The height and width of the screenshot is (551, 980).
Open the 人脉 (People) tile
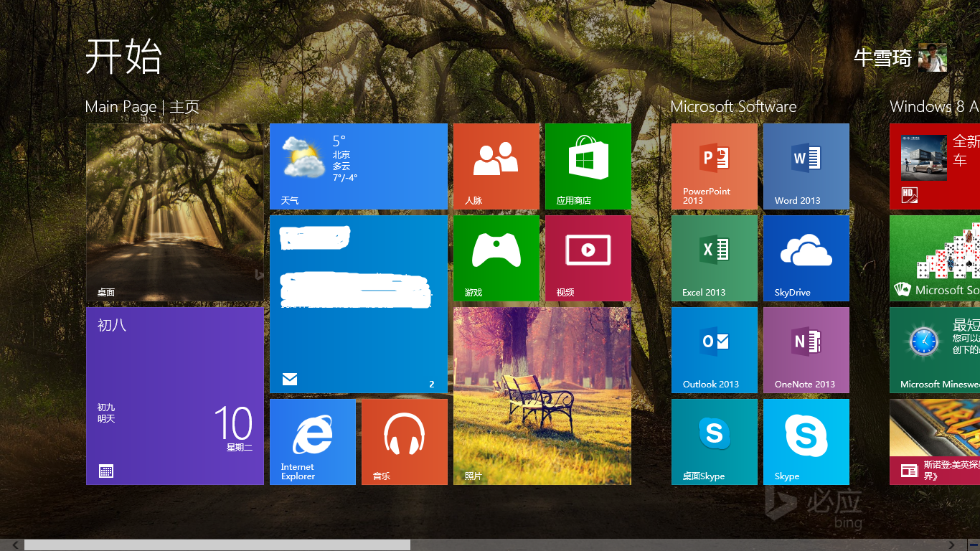tap(496, 166)
